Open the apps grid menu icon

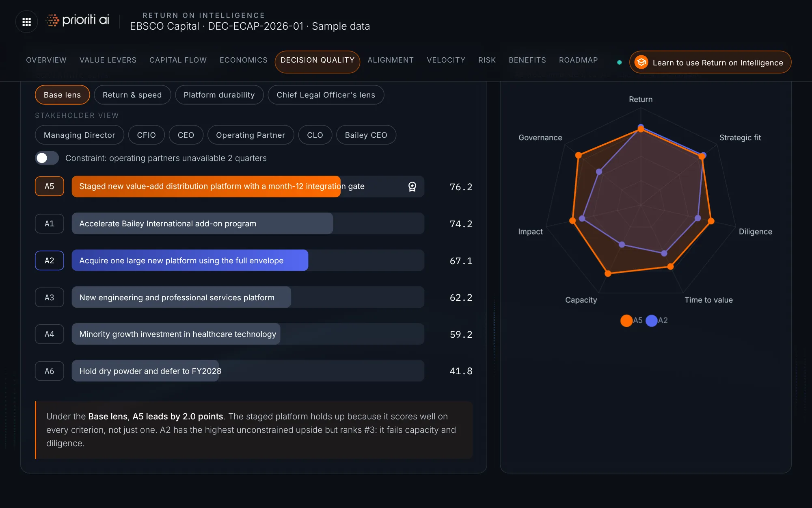[26, 22]
